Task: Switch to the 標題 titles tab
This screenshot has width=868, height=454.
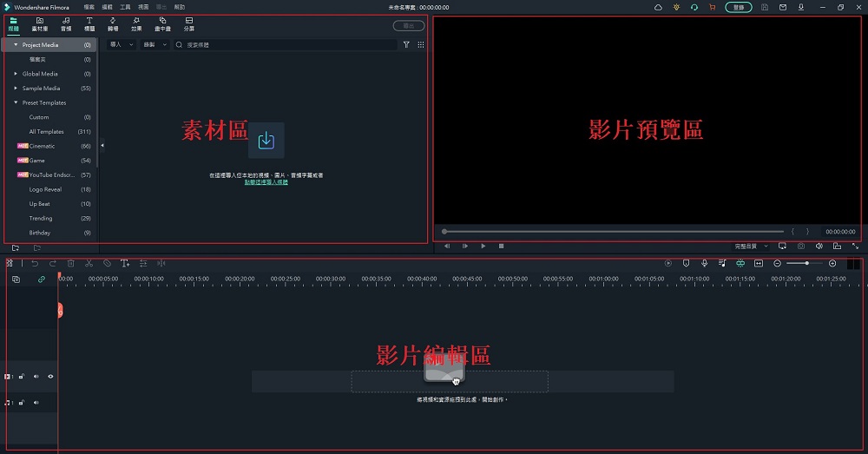Action: [x=89, y=23]
